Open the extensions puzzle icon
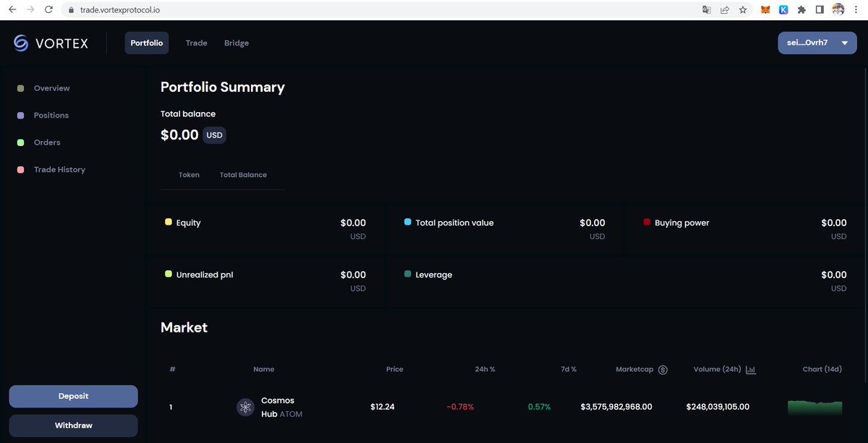The height and width of the screenshot is (443, 868). tap(801, 10)
